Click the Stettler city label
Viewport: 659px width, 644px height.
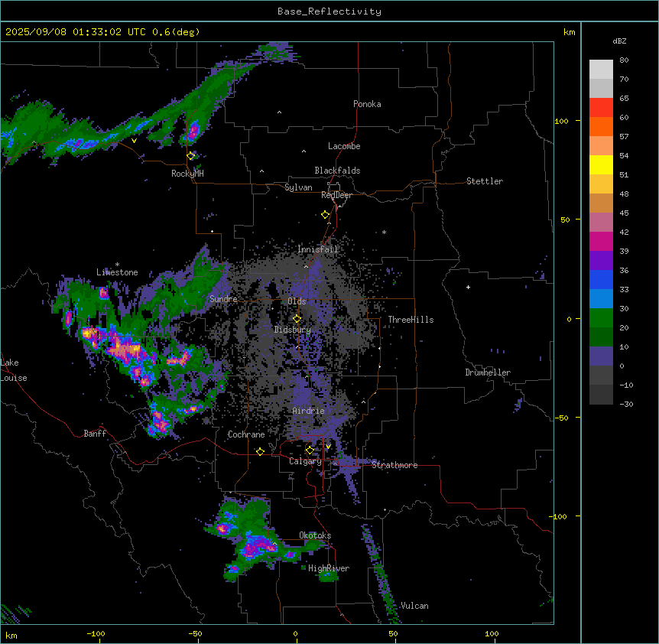point(485,181)
